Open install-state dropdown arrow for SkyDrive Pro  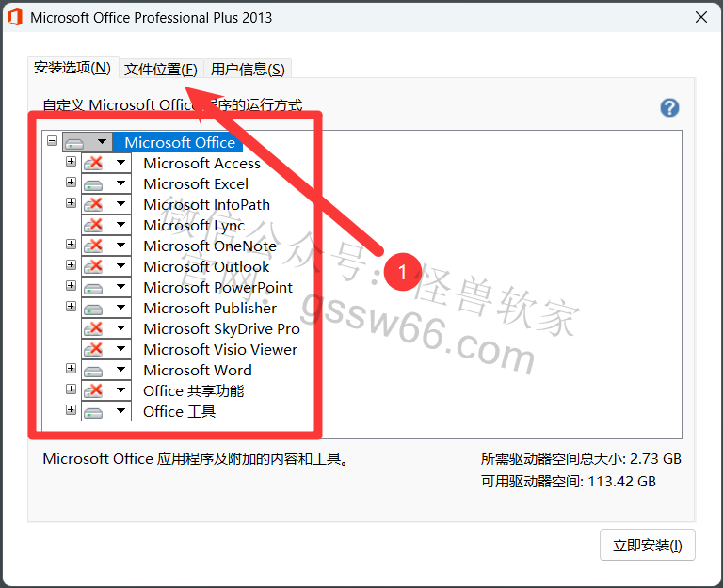click(x=120, y=328)
